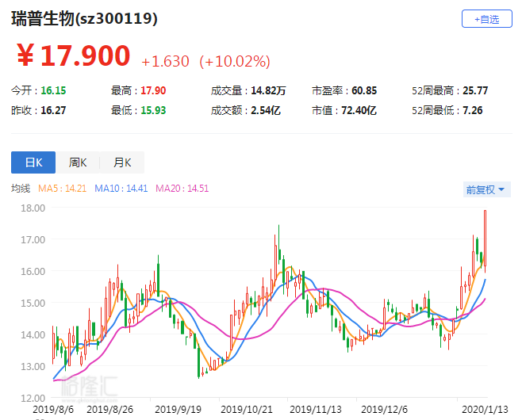
Task: Click the 14.00 price axis label
Action: click(33, 335)
